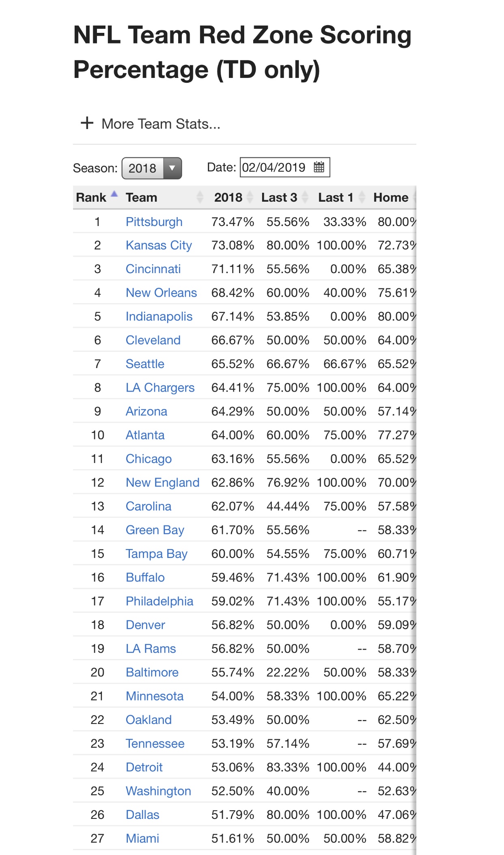Expand More Team Stats section
Image resolution: width=504 pixels, height=855 pixels.
pos(161,124)
